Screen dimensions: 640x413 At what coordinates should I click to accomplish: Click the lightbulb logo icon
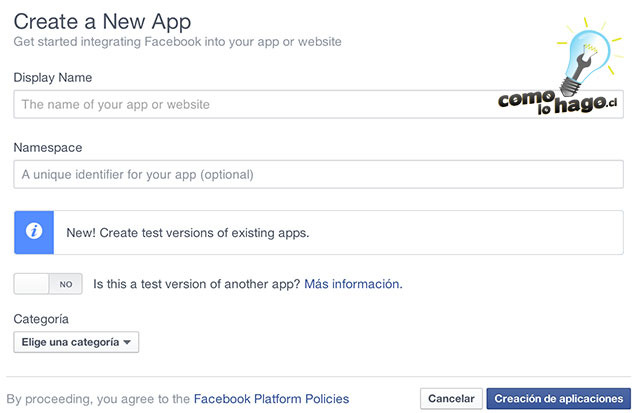click(x=589, y=56)
